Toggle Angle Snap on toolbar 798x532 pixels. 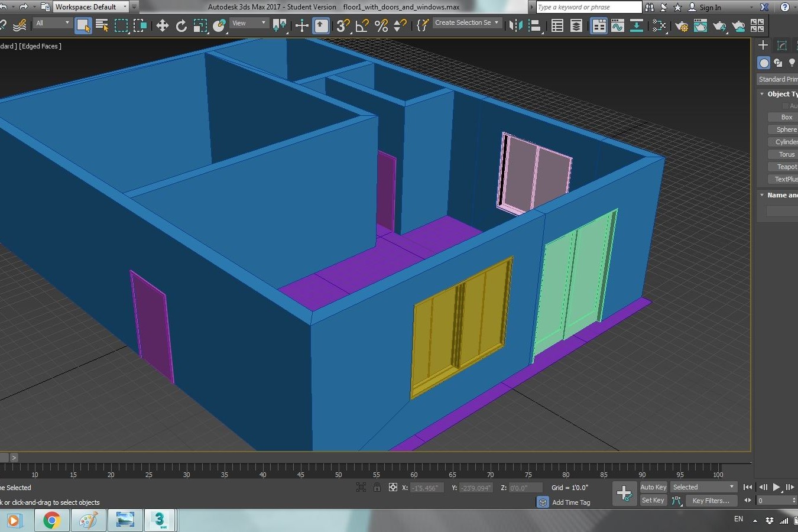[x=362, y=25]
